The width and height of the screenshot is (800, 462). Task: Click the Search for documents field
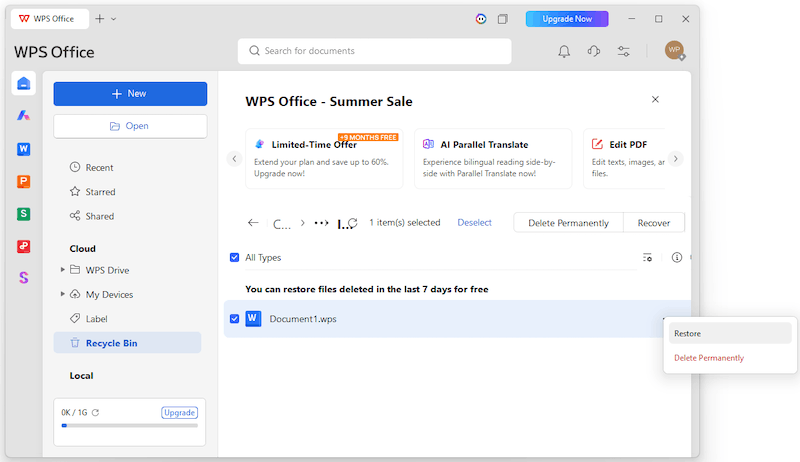coord(374,51)
